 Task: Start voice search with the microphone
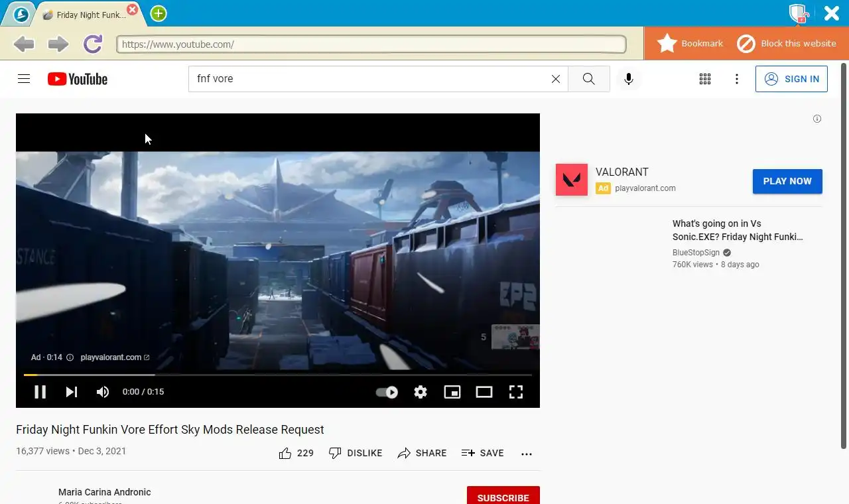(x=629, y=79)
